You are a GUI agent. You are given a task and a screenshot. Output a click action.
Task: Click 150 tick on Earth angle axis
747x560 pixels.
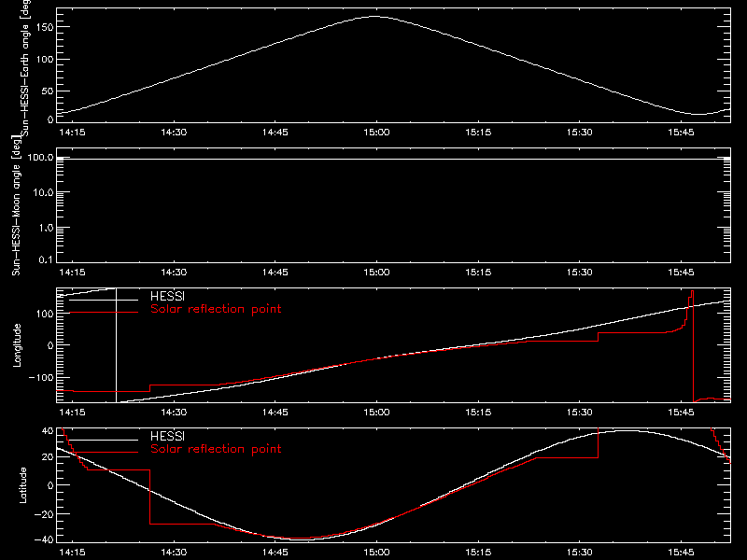coord(44,27)
